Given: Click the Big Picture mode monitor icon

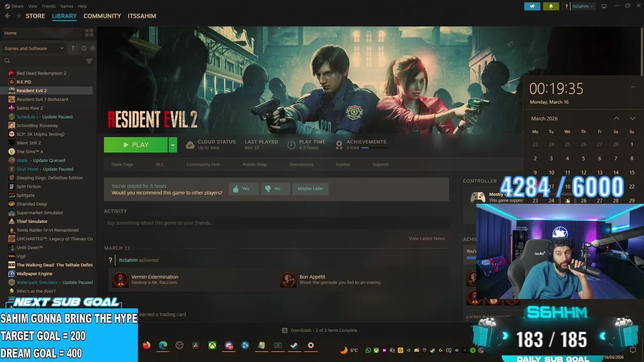Looking at the screenshot, I should coord(604,6).
